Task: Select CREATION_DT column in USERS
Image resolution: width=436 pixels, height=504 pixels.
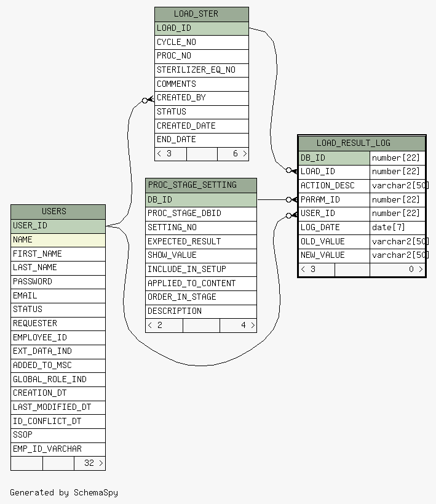Action: tap(58, 393)
